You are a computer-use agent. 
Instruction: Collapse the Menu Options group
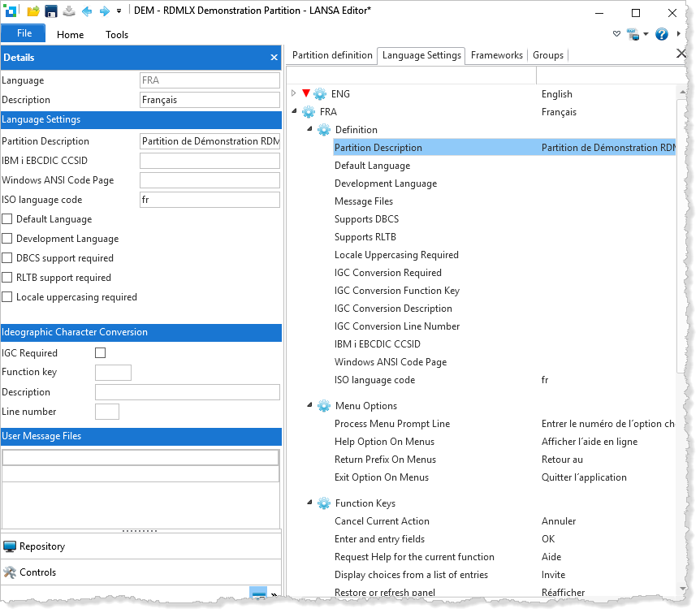click(309, 404)
